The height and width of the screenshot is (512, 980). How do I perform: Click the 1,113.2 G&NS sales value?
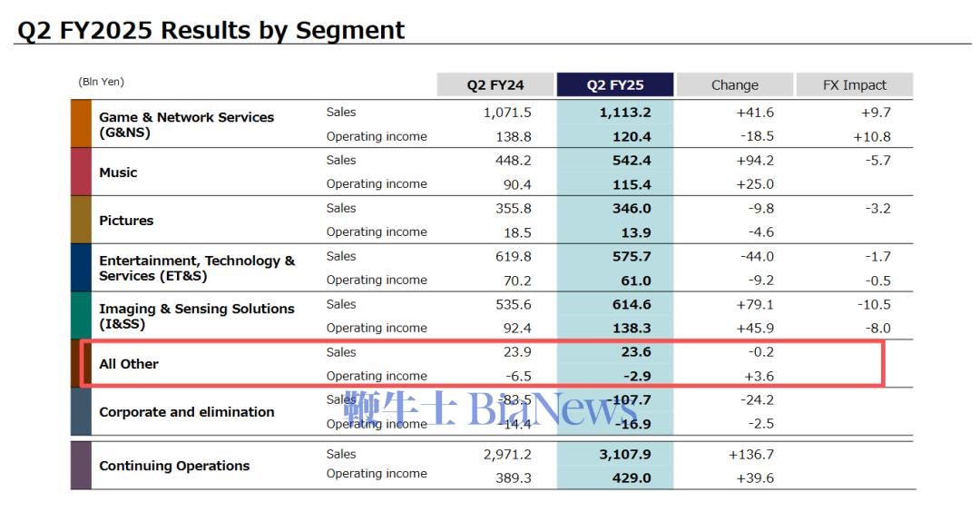pos(624,113)
